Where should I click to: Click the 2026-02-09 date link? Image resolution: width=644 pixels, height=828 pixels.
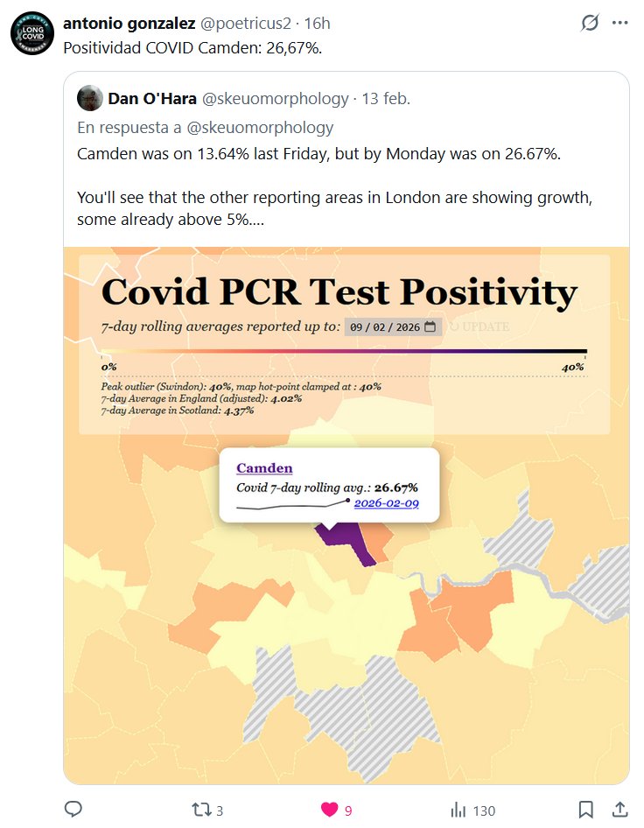[386, 503]
